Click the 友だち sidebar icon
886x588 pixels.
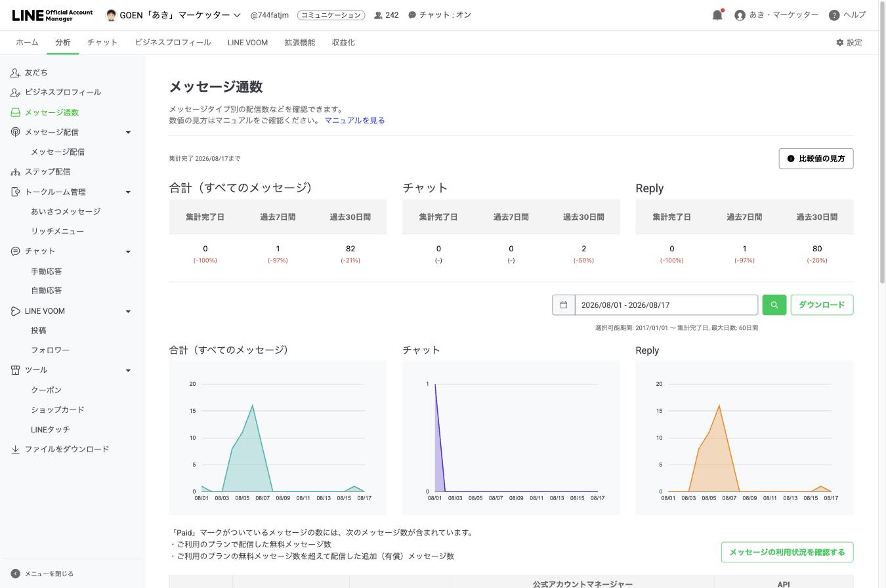[15, 73]
